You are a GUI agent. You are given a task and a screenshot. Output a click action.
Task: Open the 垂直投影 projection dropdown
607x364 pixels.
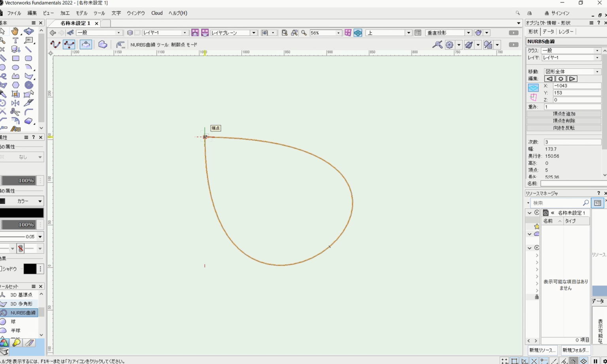pyautogui.click(x=468, y=32)
